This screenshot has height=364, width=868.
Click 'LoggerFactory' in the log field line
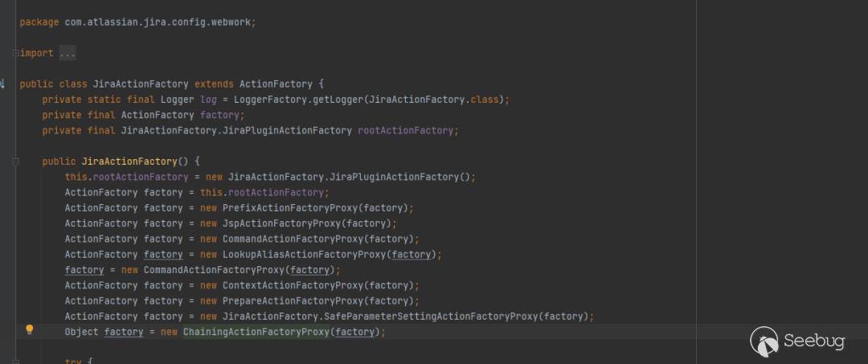pos(271,100)
